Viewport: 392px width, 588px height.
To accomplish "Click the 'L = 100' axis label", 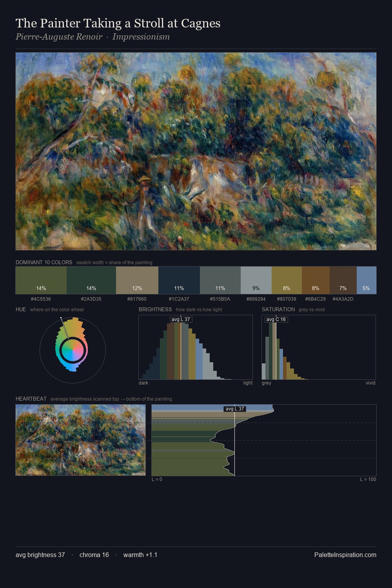I will [368, 479].
